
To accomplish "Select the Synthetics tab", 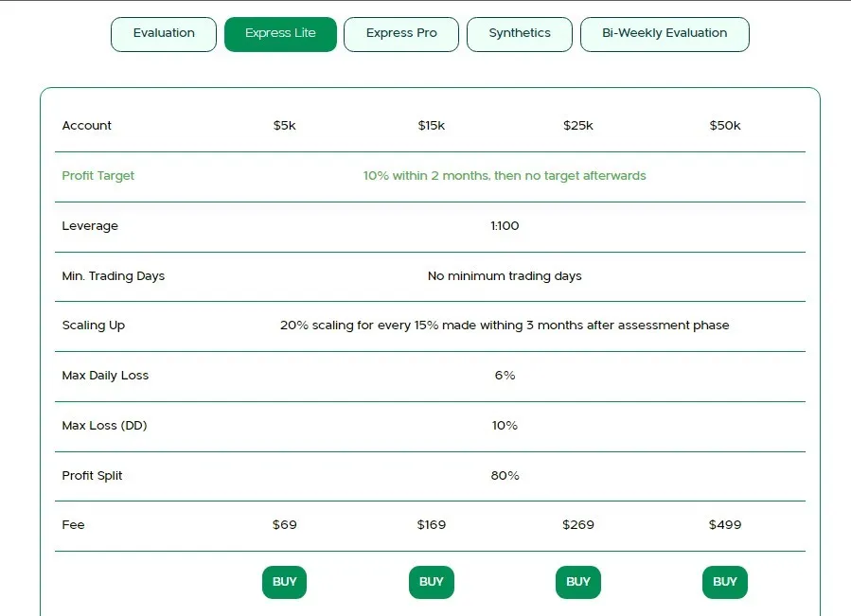I will pos(519,34).
